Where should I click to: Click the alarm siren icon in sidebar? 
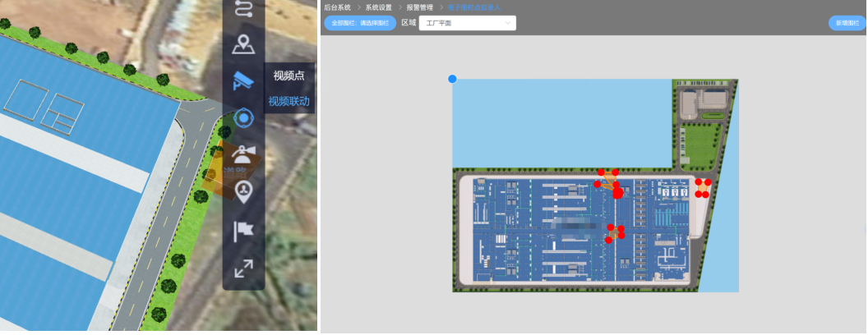[x=243, y=154]
